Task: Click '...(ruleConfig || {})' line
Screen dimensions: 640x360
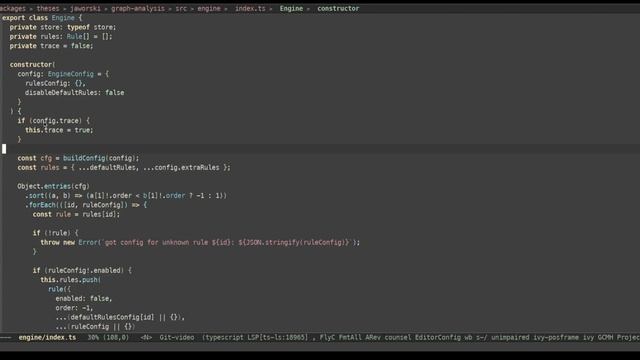Action: coord(96,327)
